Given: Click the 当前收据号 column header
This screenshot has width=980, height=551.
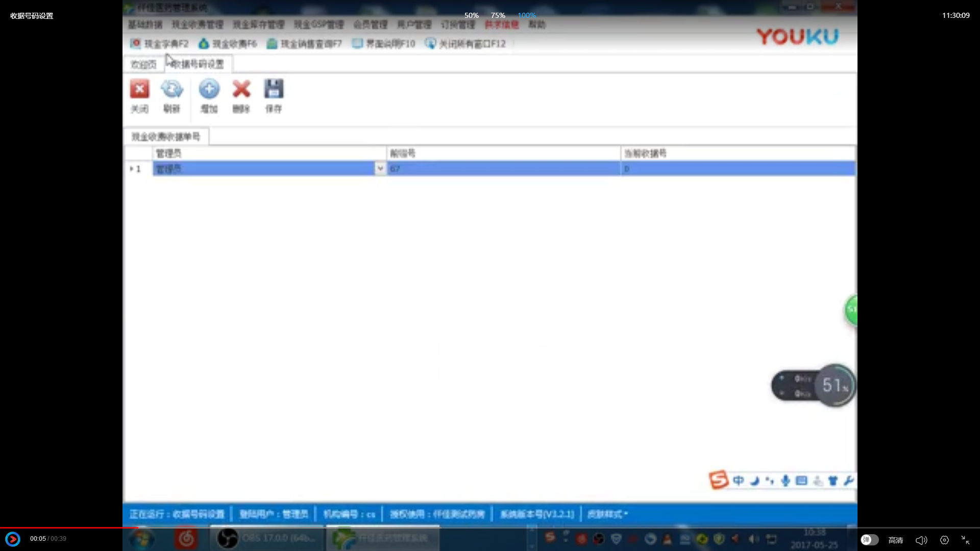Looking at the screenshot, I should [x=738, y=154].
